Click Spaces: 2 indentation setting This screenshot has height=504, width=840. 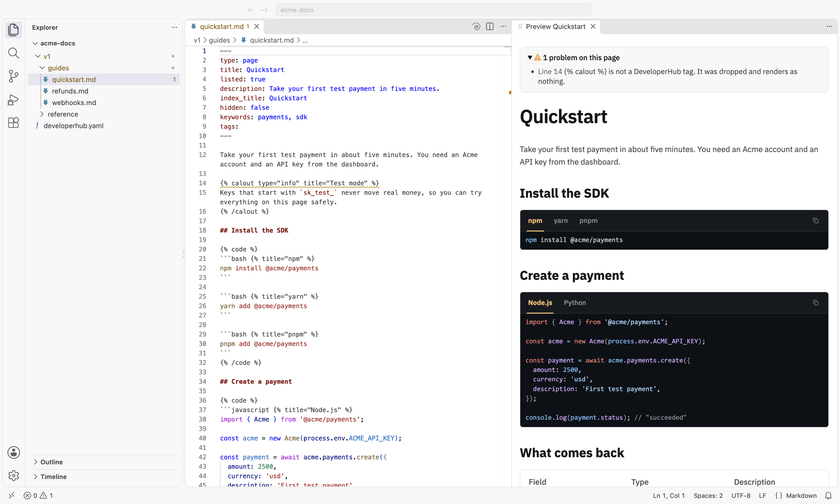[x=708, y=496]
